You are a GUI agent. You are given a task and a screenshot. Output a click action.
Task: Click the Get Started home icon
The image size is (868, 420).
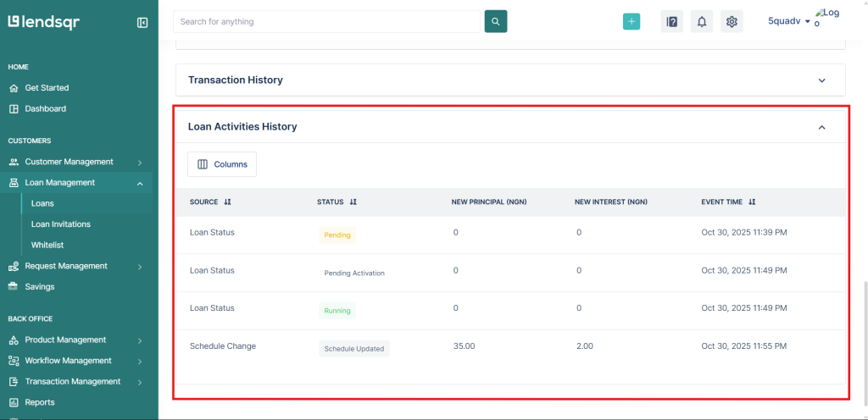point(14,88)
